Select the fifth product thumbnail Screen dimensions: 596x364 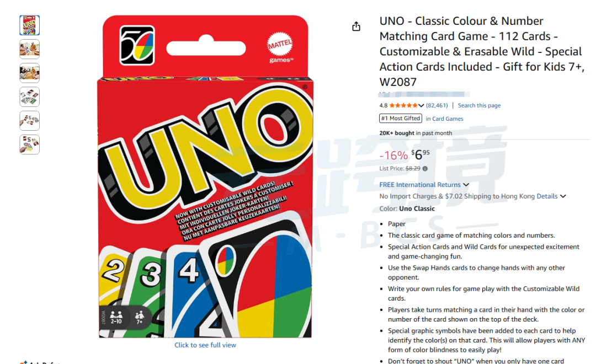(30, 121)
